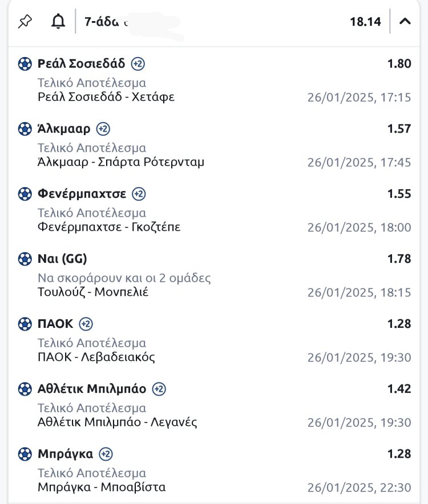Screen dimensions: 428x504
Task: Click soccer ball icon beside Φενέρμπαχτσε
Action: [x=25, y=194]
